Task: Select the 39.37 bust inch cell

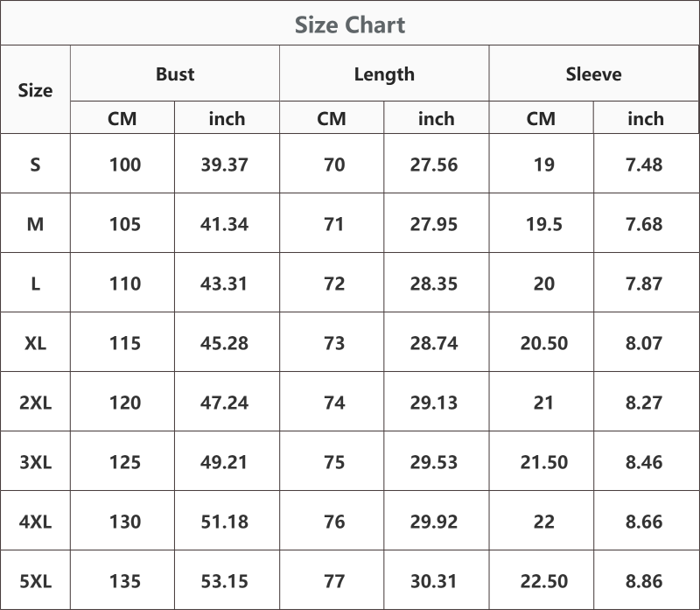Action: pos(225,165)
